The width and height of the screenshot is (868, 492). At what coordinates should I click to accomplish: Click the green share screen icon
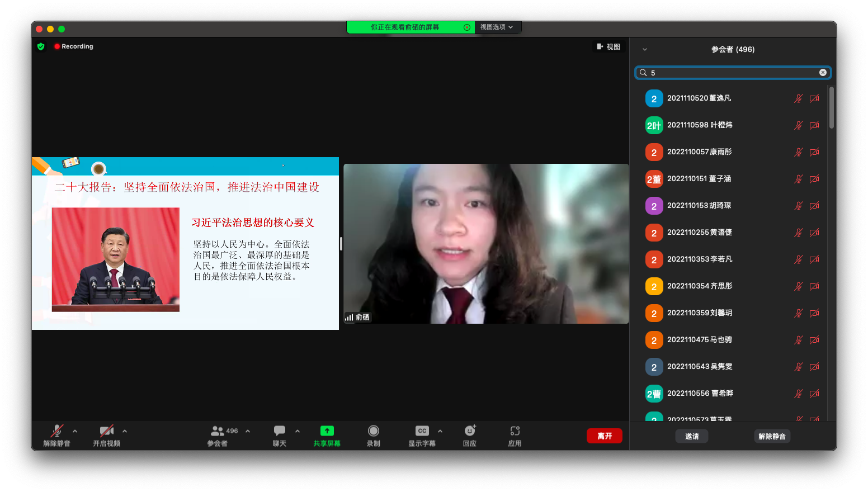(327, 431)
